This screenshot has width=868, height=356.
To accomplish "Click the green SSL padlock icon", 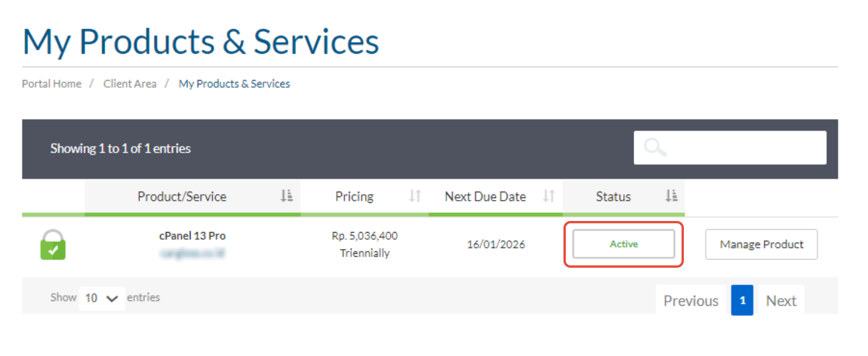I will coord(53,245).
